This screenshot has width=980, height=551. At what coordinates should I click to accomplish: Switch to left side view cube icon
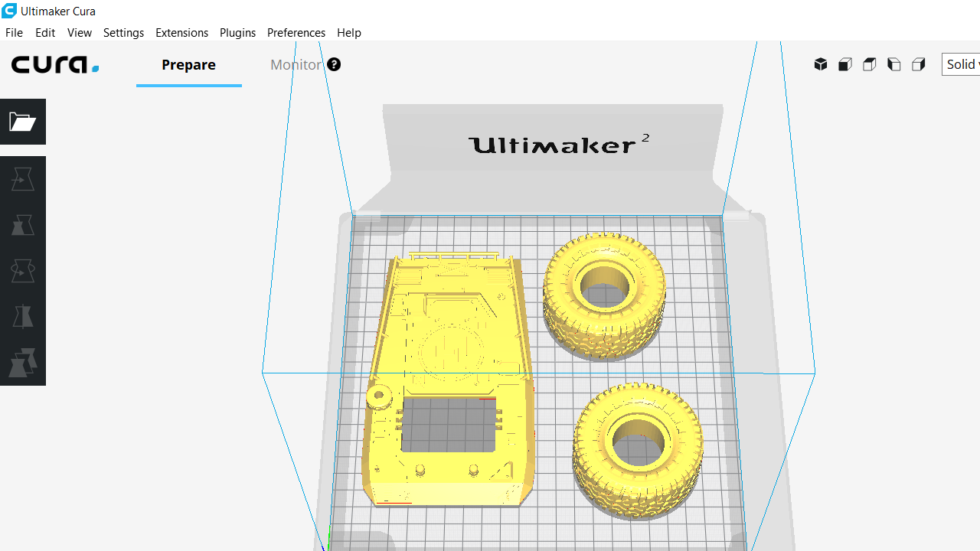[x=894, y=64]
